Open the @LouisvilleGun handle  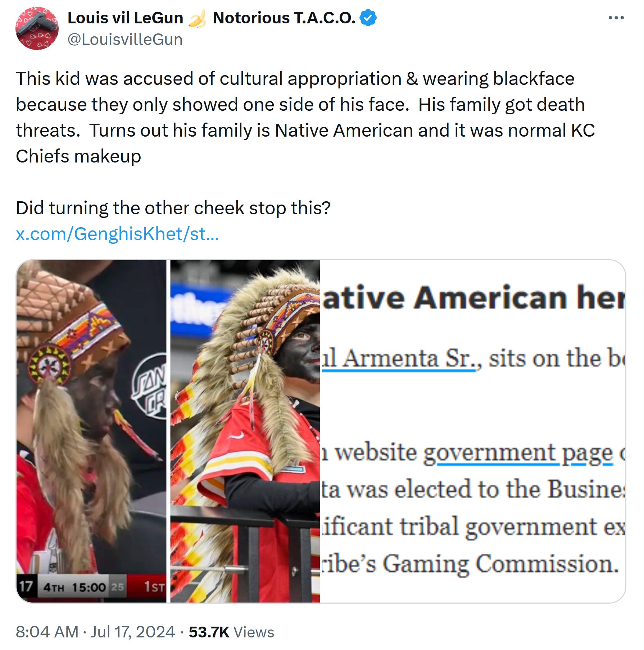click(x=125, y=39)
